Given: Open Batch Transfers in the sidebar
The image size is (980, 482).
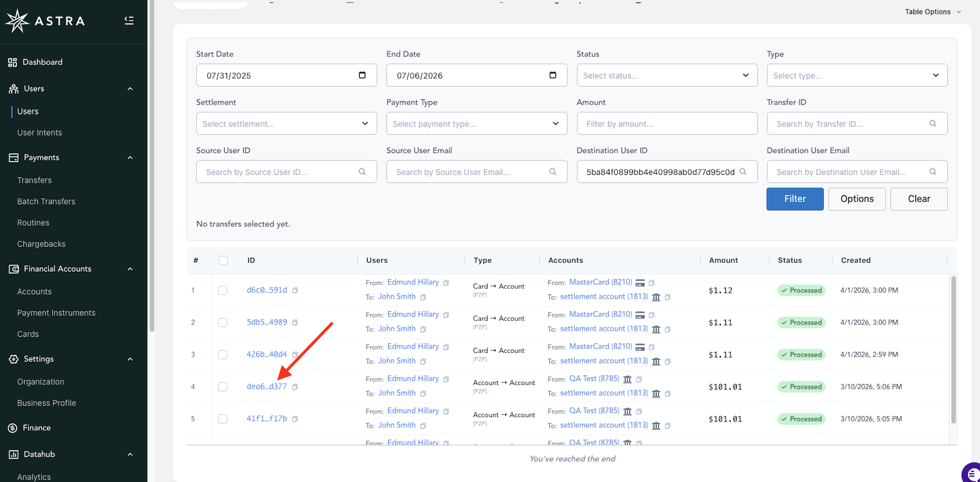Looking at the screenshot, I should pyautogui.click(x=46, y=202).
